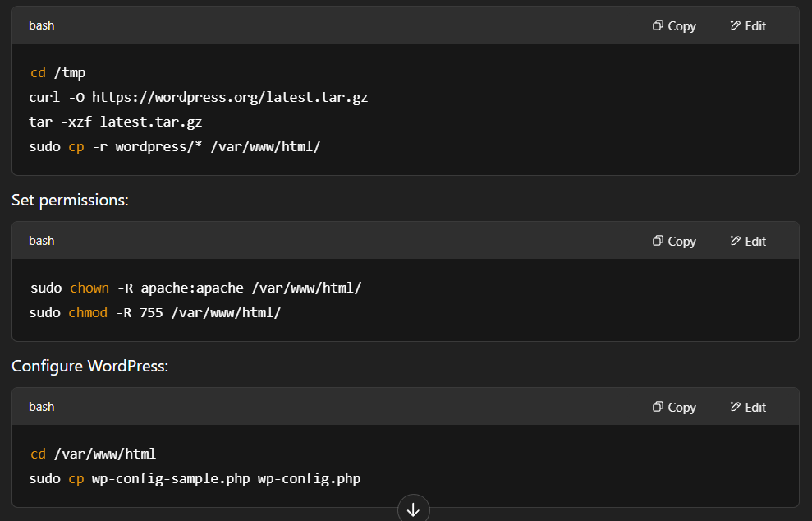
Task: Click the scroll-to-bottom arrow button
Action: coord(413,509)
